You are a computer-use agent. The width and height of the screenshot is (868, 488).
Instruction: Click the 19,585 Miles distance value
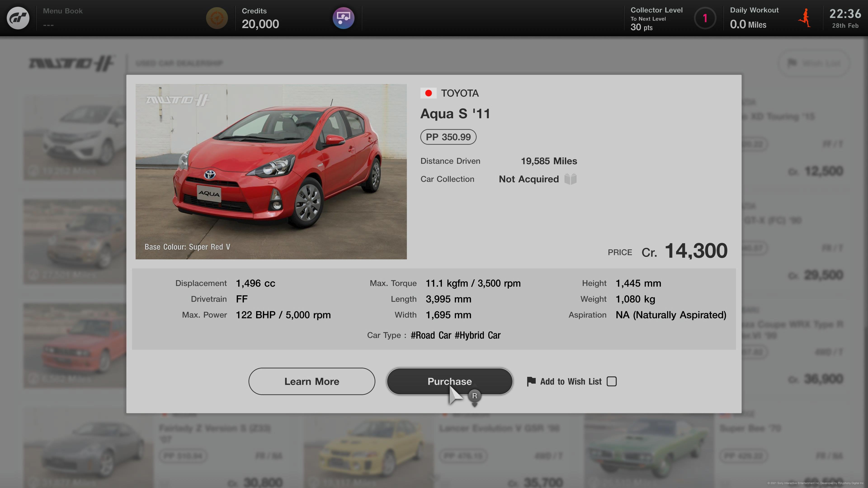(549, 161)
